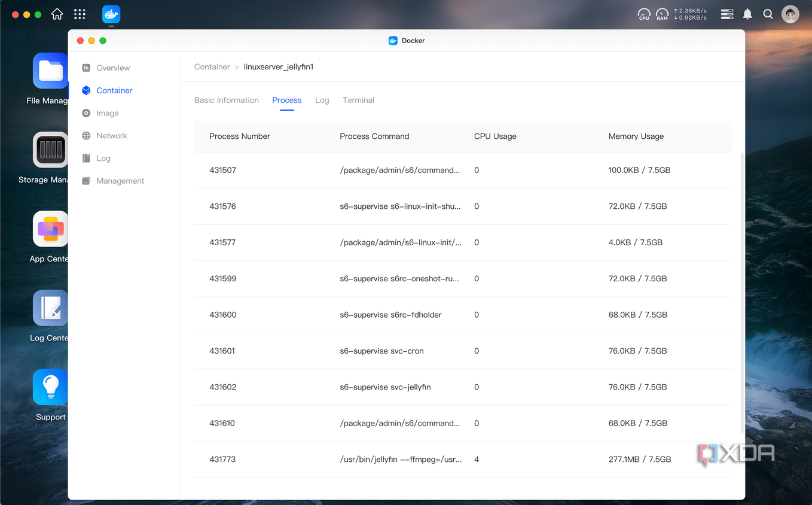Click the Network globe sidebar icon
Image resolution: width=812 pixels, height=505 pixels.
[x=86, y=136]
